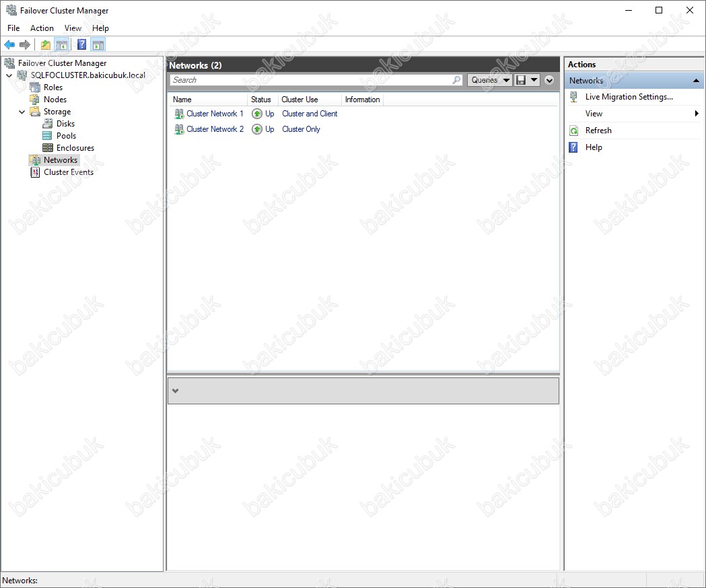Toggle the Show/Hide Console Tree icon

point(62,44)
